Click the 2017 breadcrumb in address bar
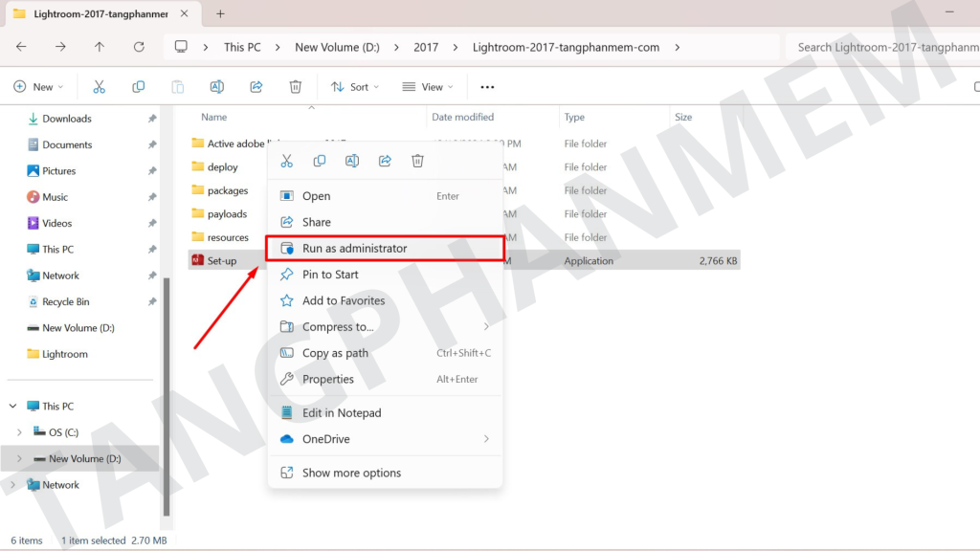The image size is (980, 551). pos(426,47)
